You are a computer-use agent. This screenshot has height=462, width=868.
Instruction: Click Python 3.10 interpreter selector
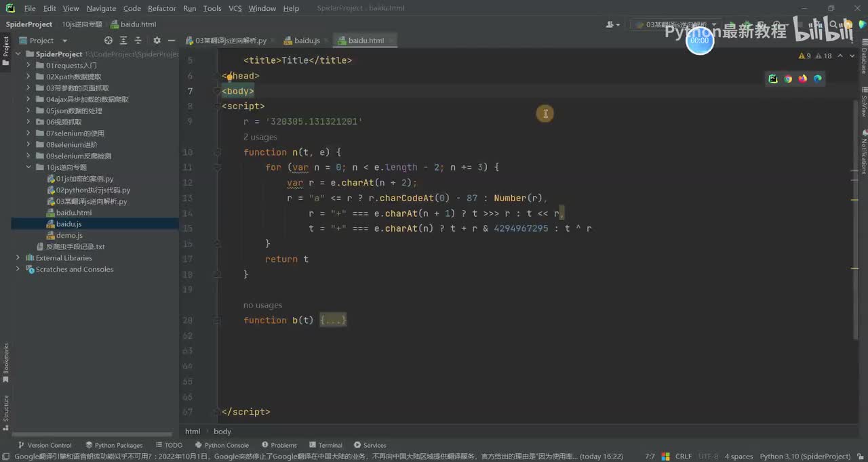pos(805,456)
